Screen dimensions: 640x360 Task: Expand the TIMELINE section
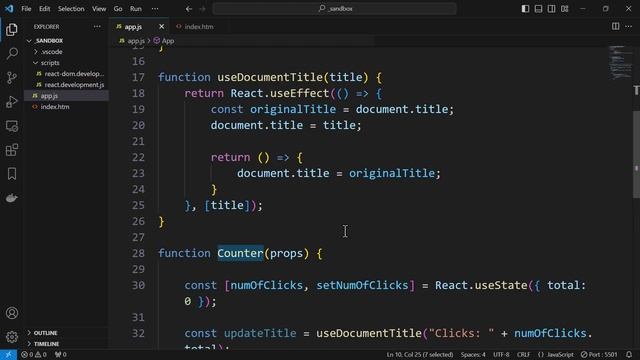tap(46, 344)
